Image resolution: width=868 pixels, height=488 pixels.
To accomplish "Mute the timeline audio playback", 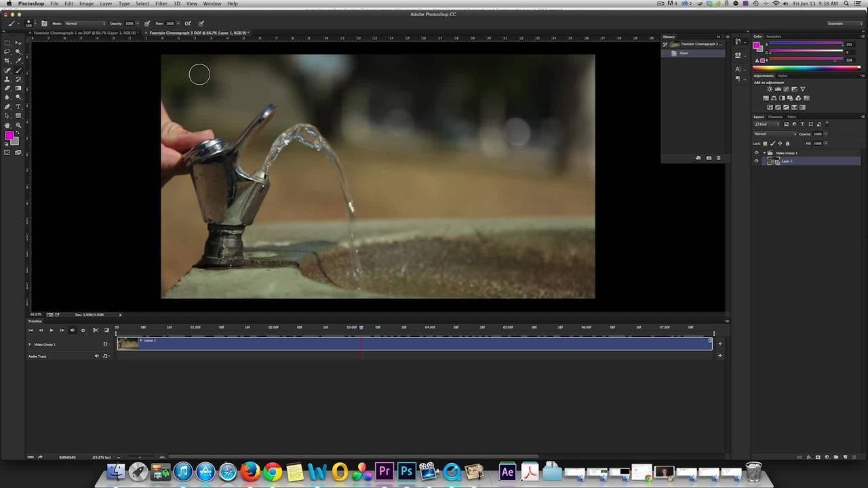I will (x=72, y=330).
